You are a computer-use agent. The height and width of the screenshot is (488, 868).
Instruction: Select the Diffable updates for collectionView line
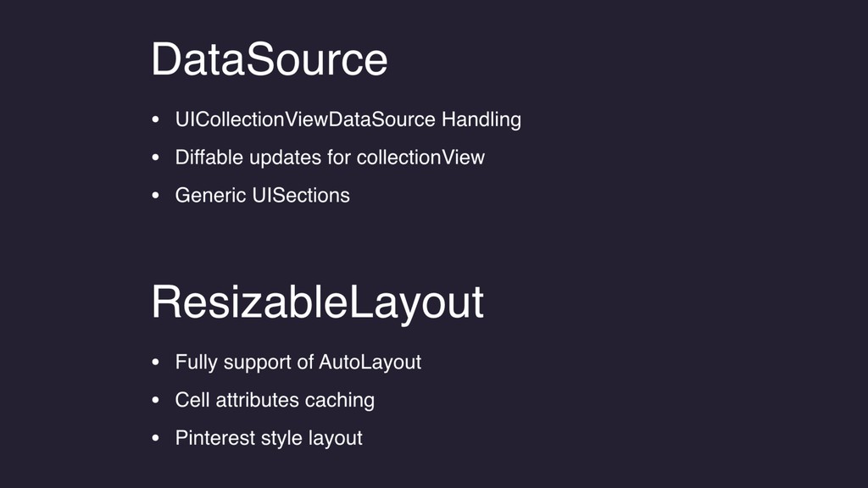click(x=330, y=157)
